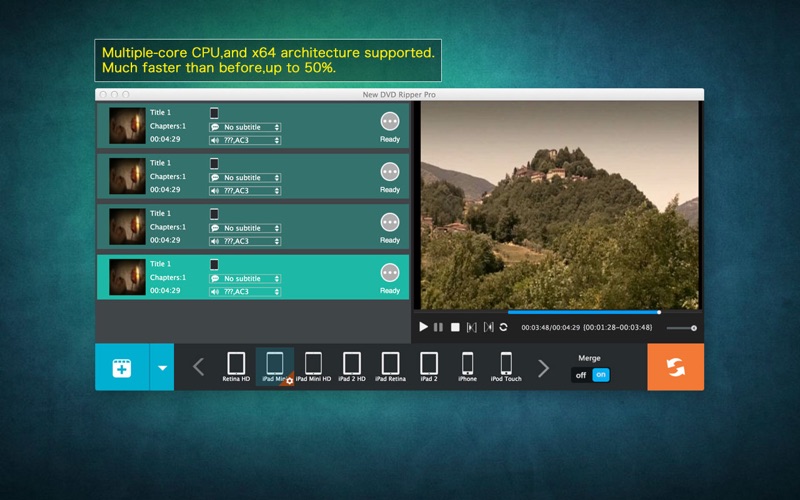Viewport: 800px width, 500px height.
Task: Pick the iPhone output profile
Action: pos(467,367)
